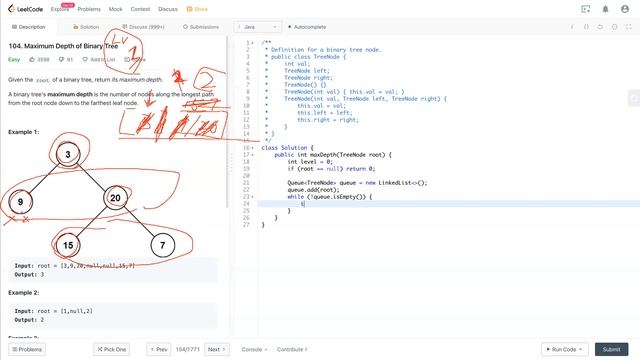
Task: Autocomplete status indicator in editor toolbar
Action: click(x=307, y=27)
